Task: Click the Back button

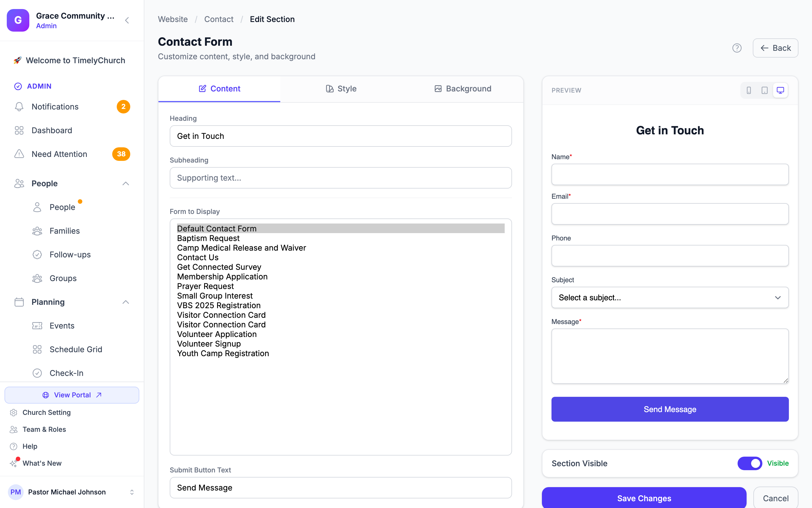Action: [x=775, y=48]
